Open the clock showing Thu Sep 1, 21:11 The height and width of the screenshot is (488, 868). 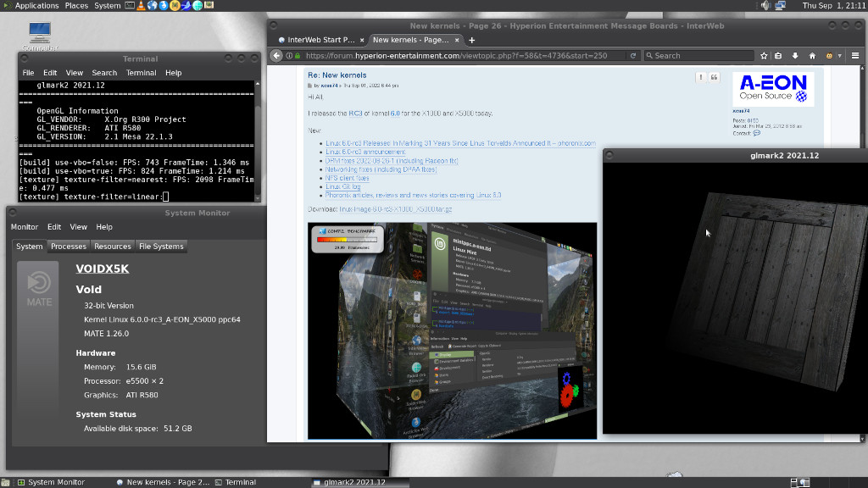tap(834, 6)
